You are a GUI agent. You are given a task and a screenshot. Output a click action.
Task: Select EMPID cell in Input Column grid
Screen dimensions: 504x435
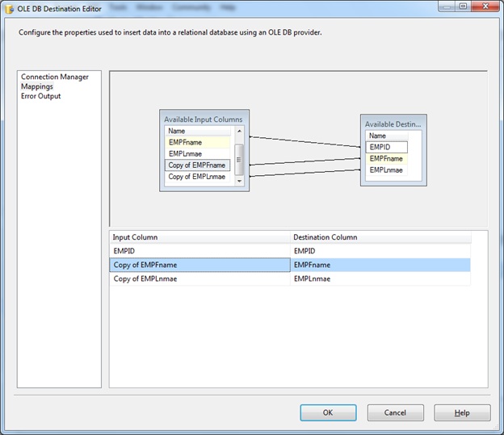[200, 251]
